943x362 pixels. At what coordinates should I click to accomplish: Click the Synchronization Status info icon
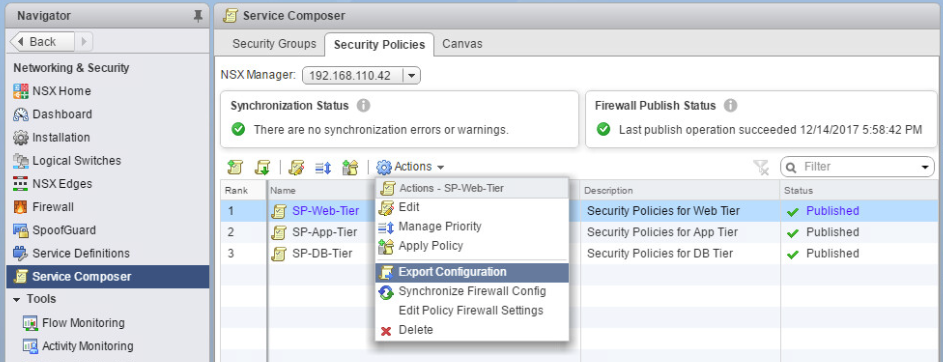(x=363, y=106)
